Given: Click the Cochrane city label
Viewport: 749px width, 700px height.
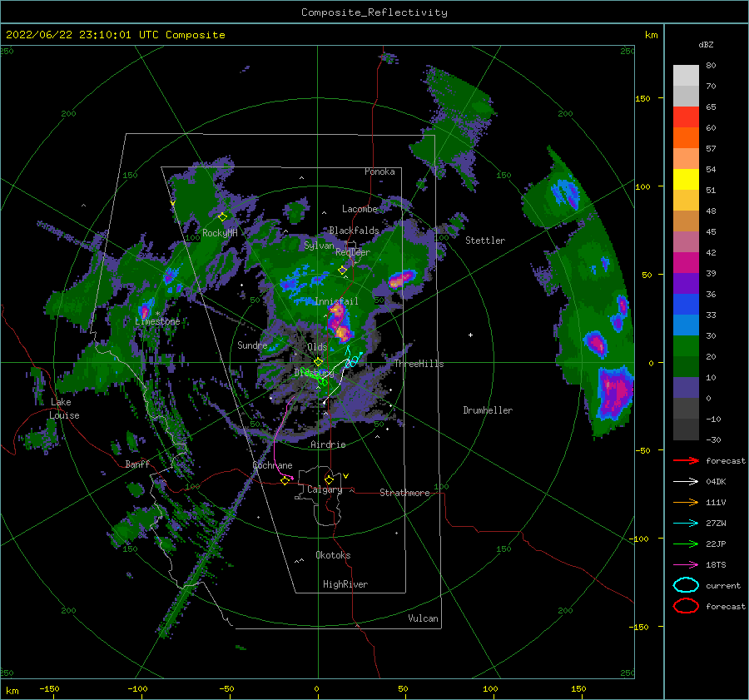Looking at the screenshot, I should 272,465.
